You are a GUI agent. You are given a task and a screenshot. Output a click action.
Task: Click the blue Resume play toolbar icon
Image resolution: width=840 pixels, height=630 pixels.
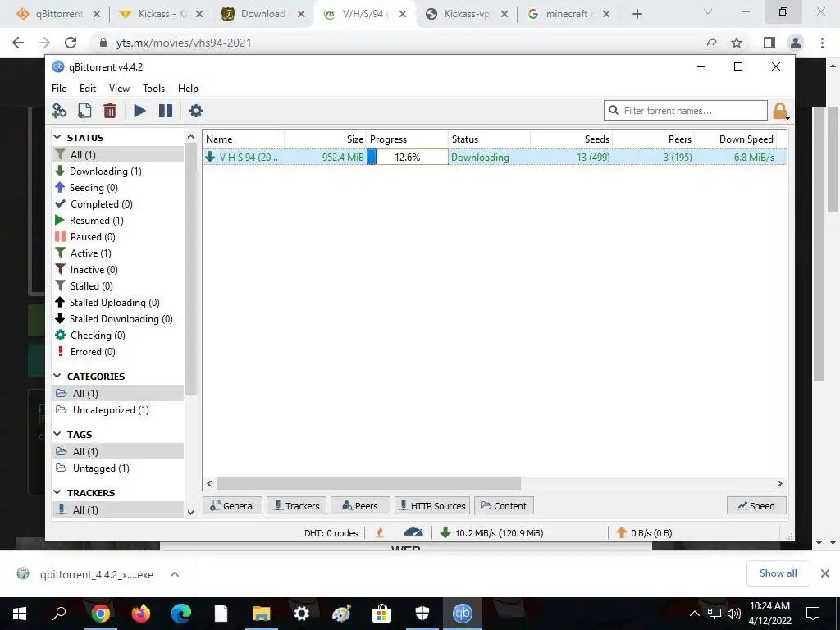click(x=139, y=111)
